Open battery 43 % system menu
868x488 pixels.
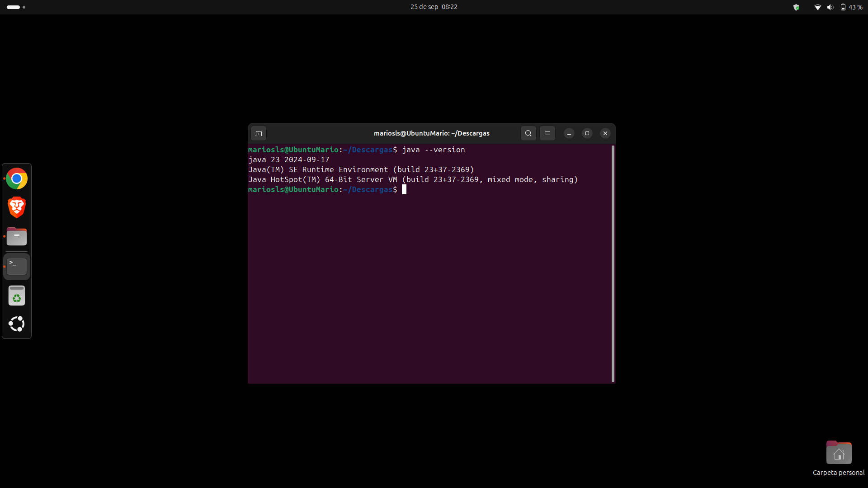(x=851, y=7)
